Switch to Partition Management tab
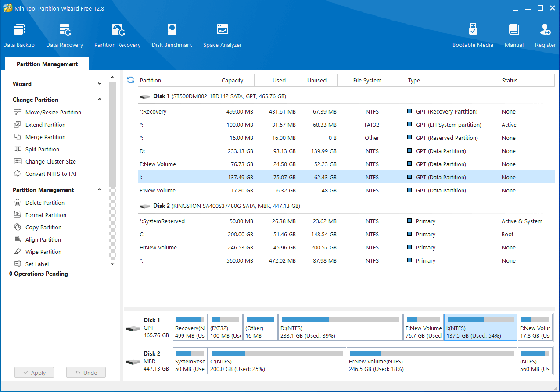 [x=47, y=64]
